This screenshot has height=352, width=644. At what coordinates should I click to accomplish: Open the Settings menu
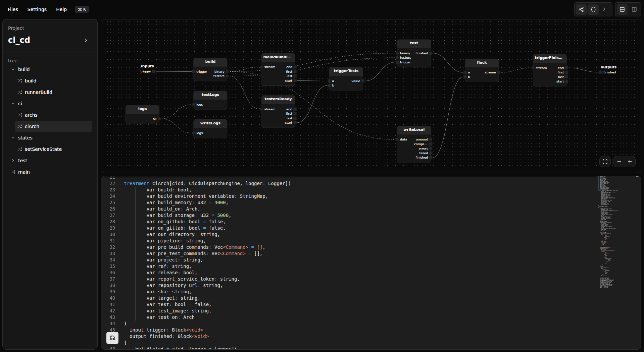37,9
